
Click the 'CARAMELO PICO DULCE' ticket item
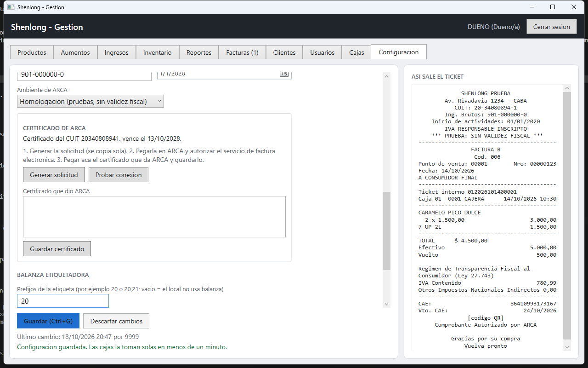pos(450,213)
